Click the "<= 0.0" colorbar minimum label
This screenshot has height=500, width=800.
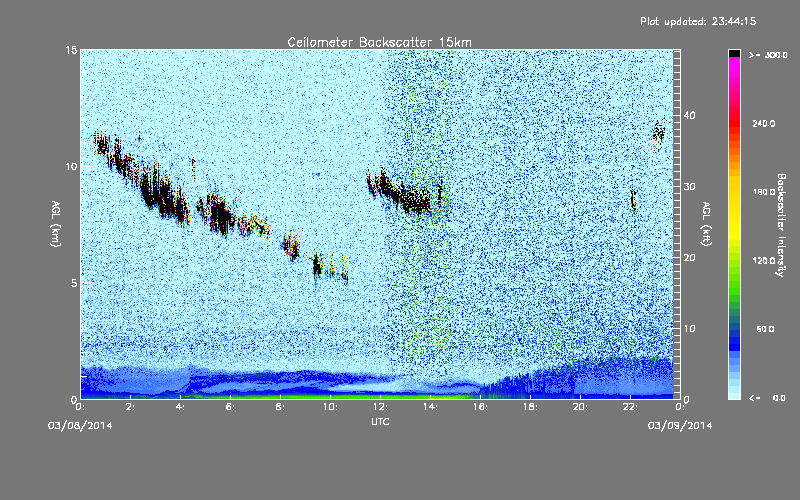coord(767,398)
